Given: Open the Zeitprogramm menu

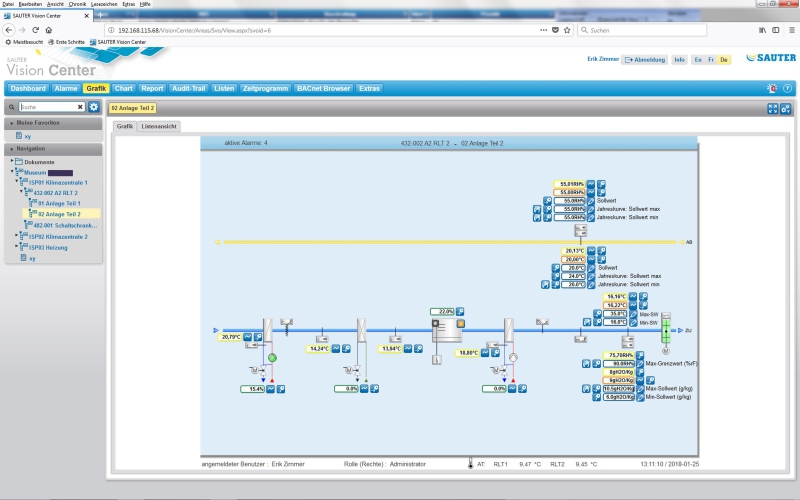Looking at the screenshot, I should (x=265, y=88).
